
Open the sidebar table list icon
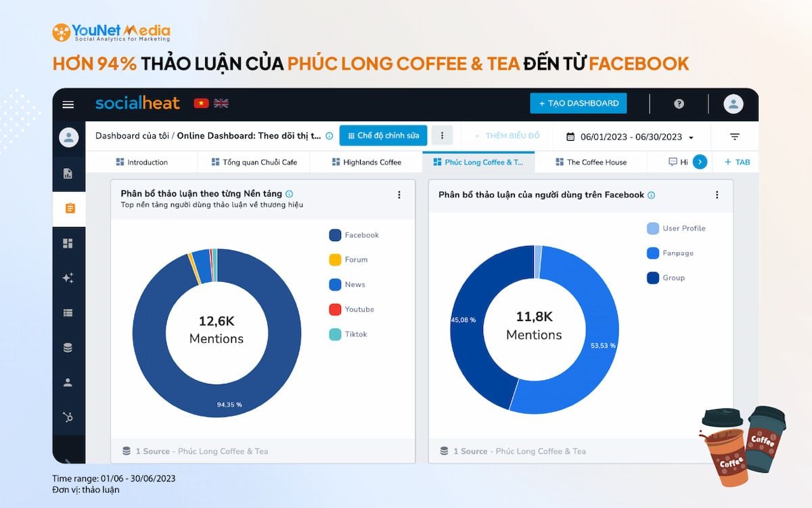point(68,313)
